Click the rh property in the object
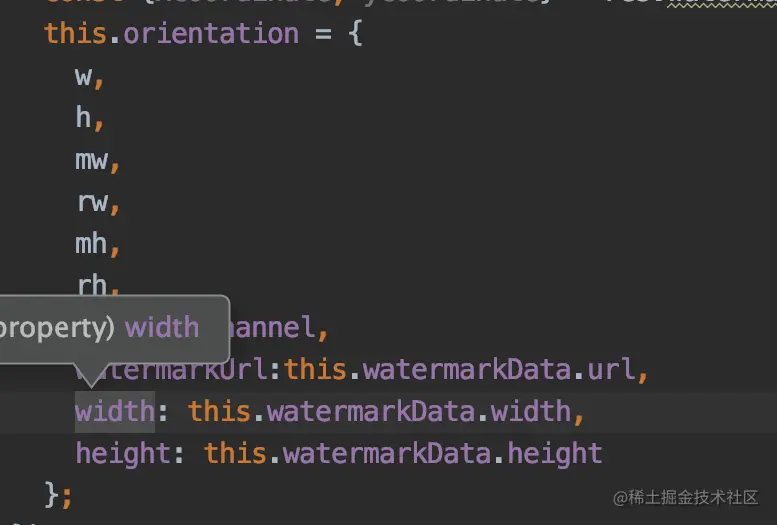Viewport: 777px width, 525px height. click(92, 285)
